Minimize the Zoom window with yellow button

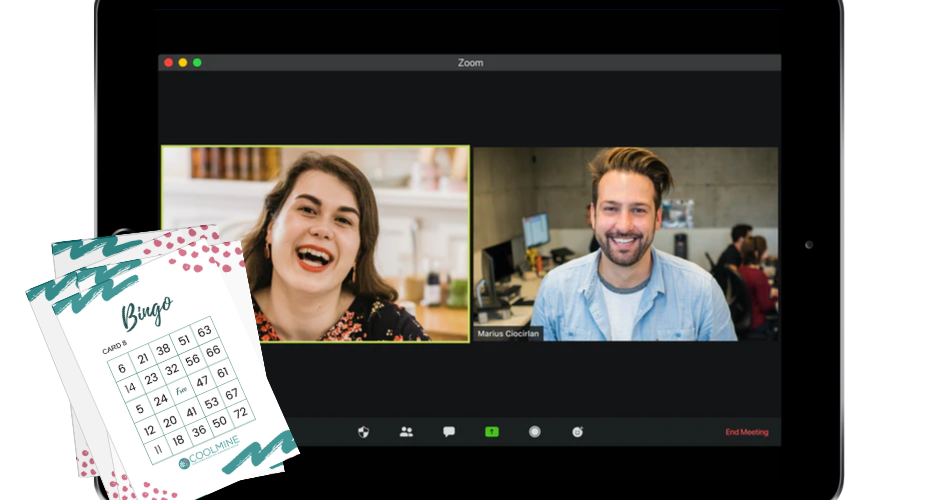[x=183, y=62]
